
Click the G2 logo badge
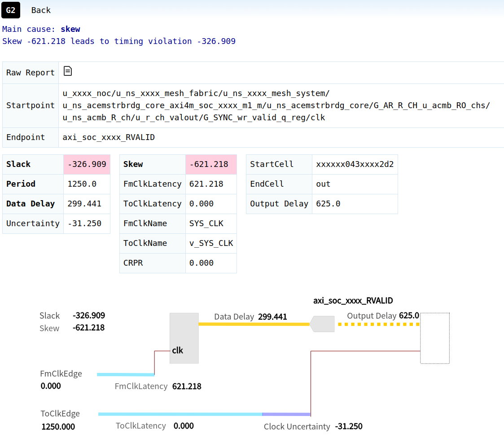[10, 10]
